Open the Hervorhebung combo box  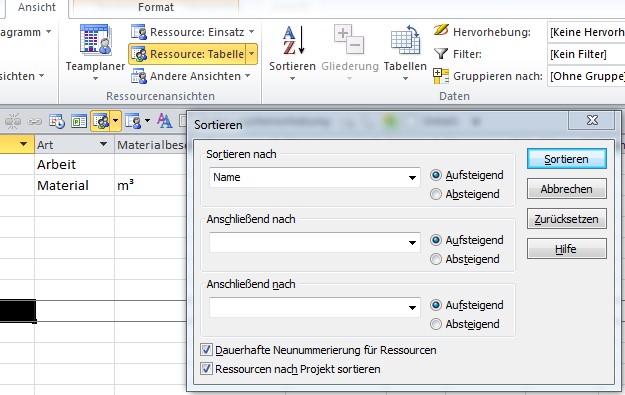(x=586, y=32)
